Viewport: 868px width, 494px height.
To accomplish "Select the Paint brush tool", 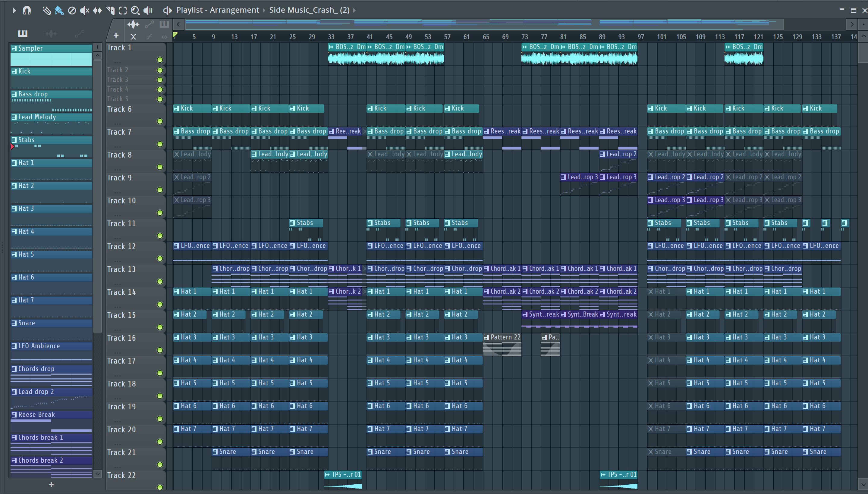I will [x=59, y=11].
